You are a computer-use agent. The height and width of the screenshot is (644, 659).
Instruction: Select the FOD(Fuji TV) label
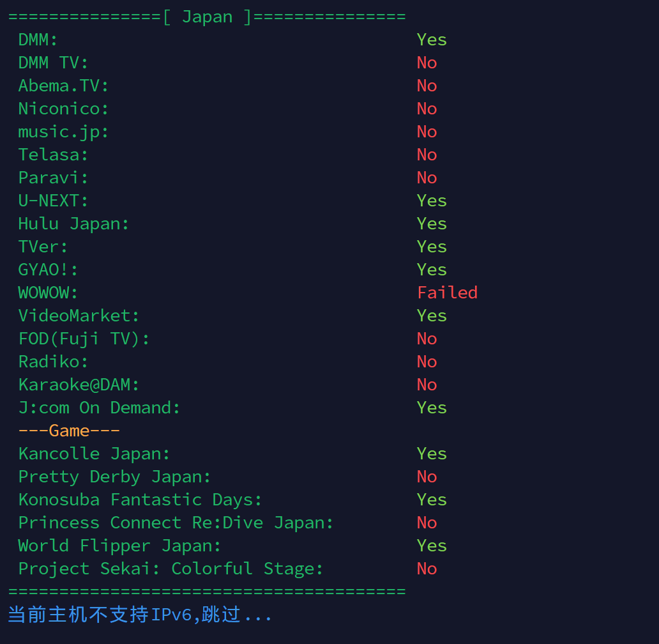[84, 339]
